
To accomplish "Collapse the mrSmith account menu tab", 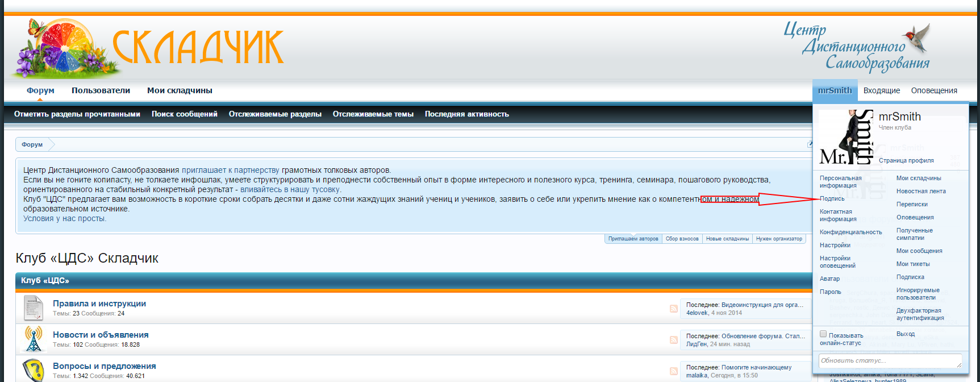I will point(835,90).
